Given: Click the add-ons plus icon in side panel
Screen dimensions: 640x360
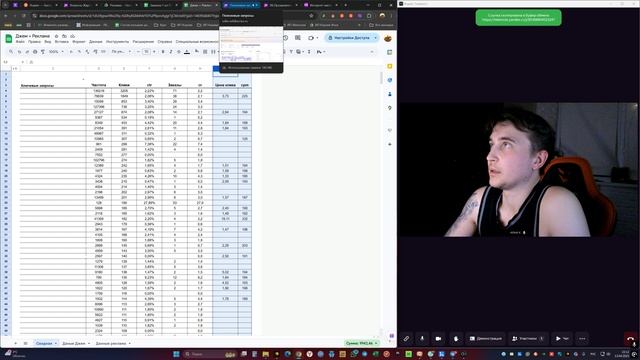Looking at the screenshot, I should coord(390,144).
